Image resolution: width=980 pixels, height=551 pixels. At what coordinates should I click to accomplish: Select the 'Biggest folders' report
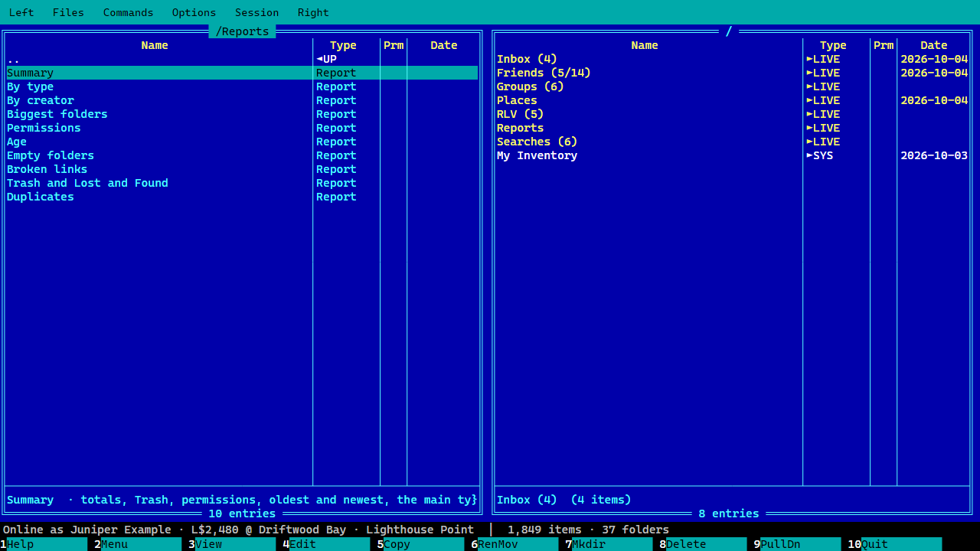point(242,114)
